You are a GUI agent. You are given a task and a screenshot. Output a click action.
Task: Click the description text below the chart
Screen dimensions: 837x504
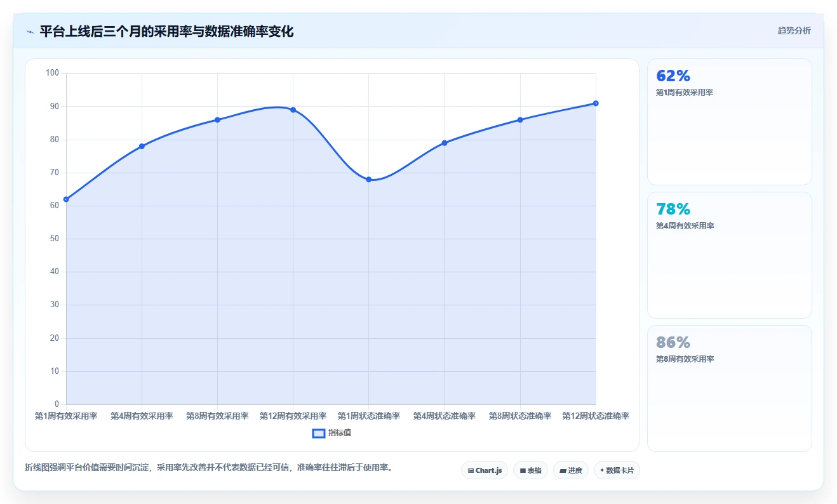(208, 468)
